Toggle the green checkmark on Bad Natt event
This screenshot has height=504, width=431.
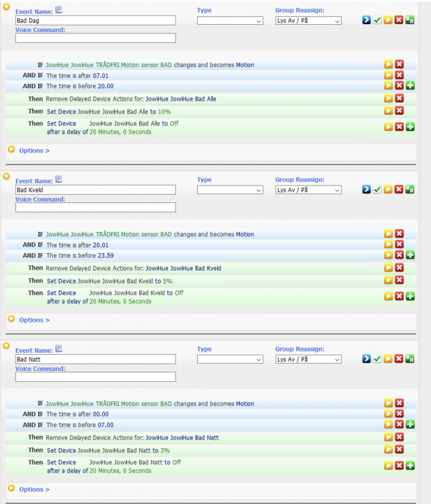pos(377,359)
